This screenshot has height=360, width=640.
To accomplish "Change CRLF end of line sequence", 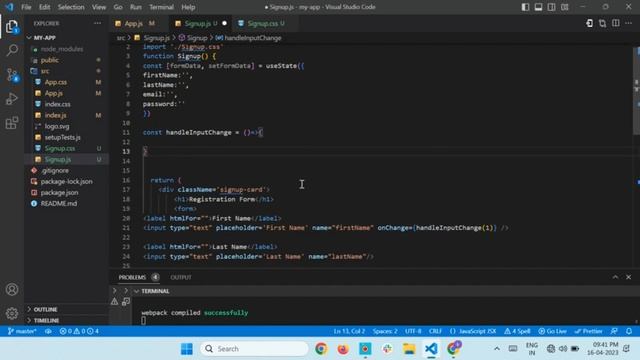I will tap(435, 331).
